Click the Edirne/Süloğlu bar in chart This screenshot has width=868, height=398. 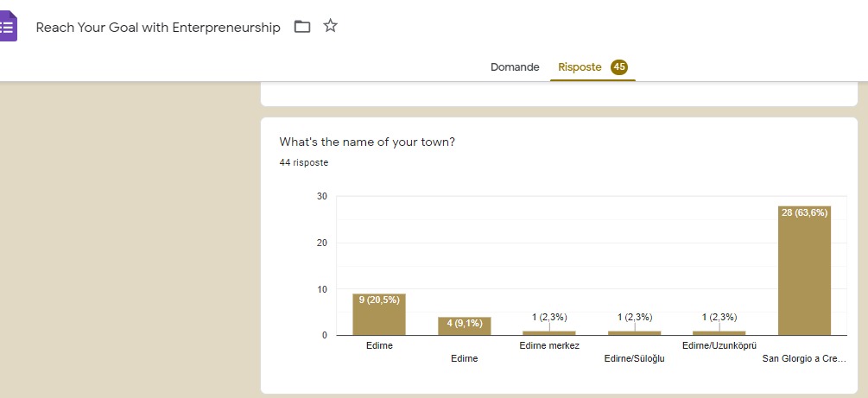(634, 332)
